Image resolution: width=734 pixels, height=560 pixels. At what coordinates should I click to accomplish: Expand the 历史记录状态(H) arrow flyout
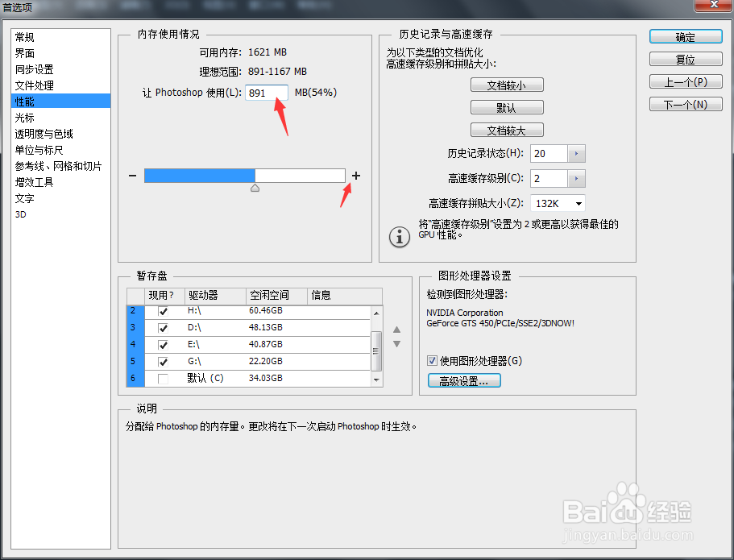576,154
